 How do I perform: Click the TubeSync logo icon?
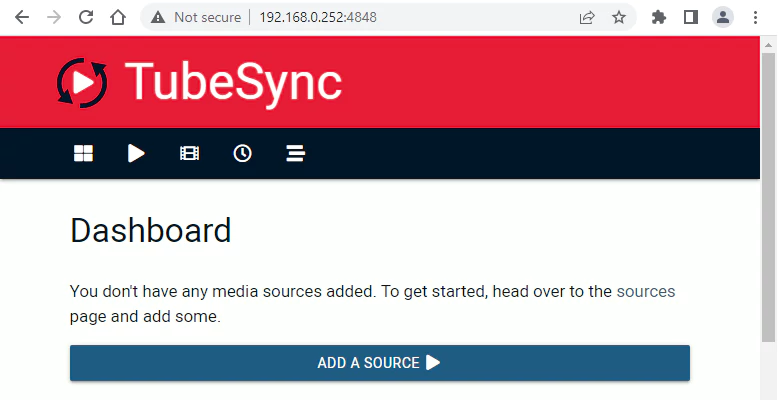pos(82,83)
